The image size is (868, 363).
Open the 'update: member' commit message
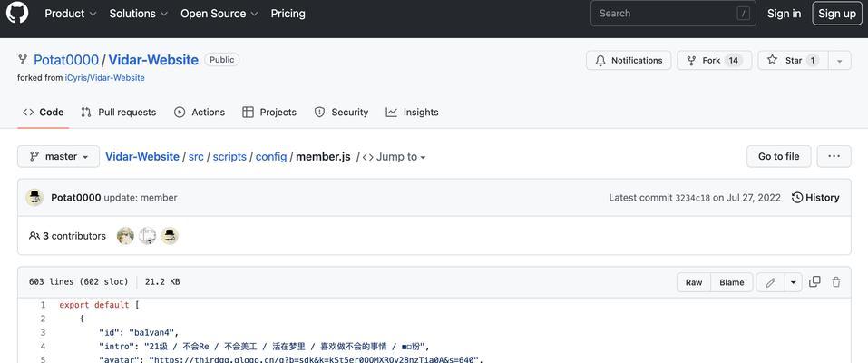(x=141, y=198)
